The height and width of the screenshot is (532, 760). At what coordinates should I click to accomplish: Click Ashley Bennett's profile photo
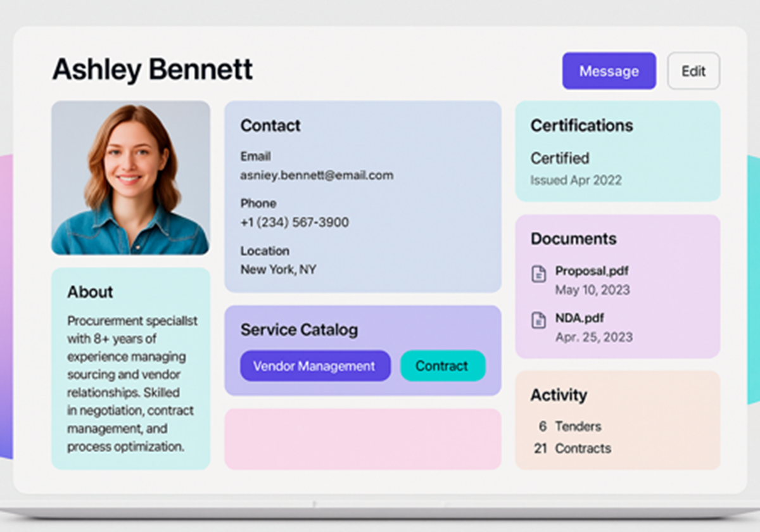coord(130,178)
